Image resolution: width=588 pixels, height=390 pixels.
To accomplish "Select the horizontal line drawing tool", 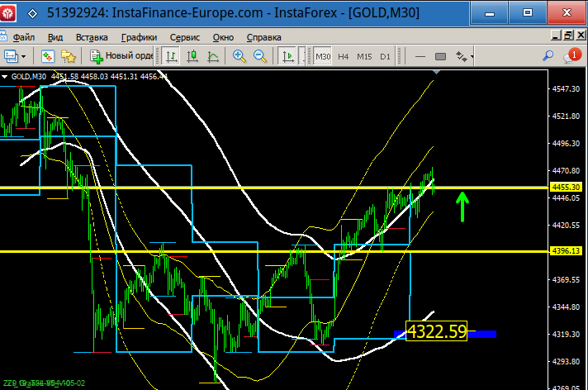I will [420, 57].
